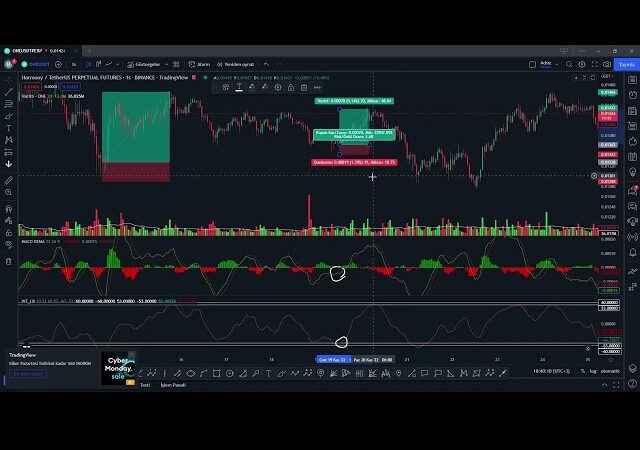The height and width of the screenshot is (450, 640).
Task: Toggle log scale at bottom right
Action: (x=593, y=371)
